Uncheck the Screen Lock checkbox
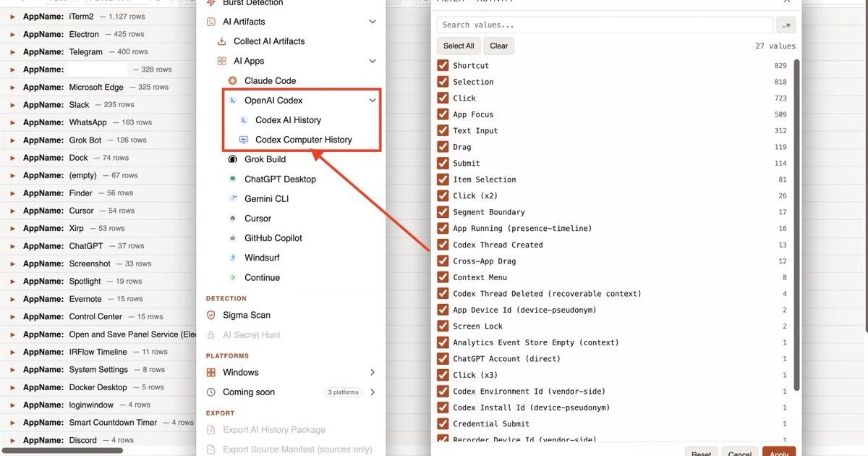This screenshot has height=456, width=868. click(443, 326)
